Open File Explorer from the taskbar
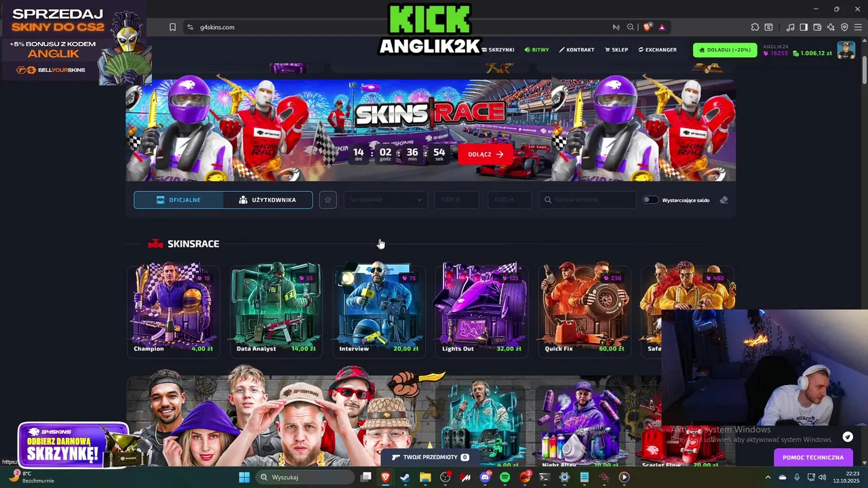Viewport: 868px width, 488px height. (425, 477)
